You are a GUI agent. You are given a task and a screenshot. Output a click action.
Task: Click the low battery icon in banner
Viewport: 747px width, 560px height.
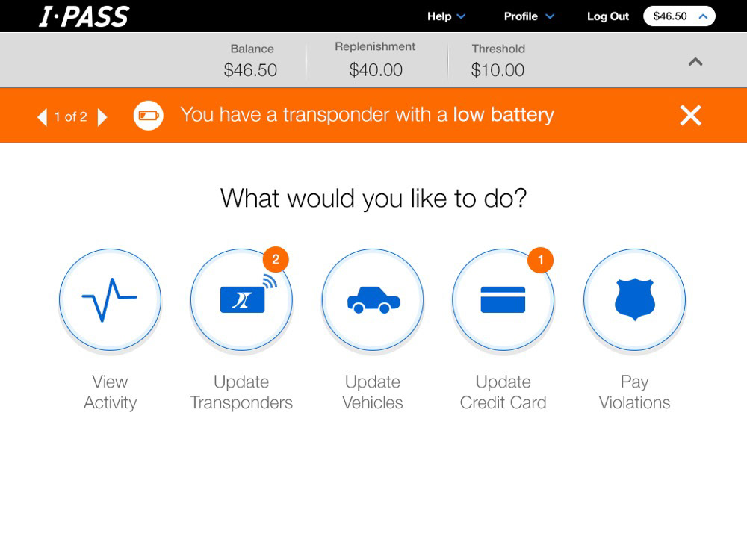148,116
